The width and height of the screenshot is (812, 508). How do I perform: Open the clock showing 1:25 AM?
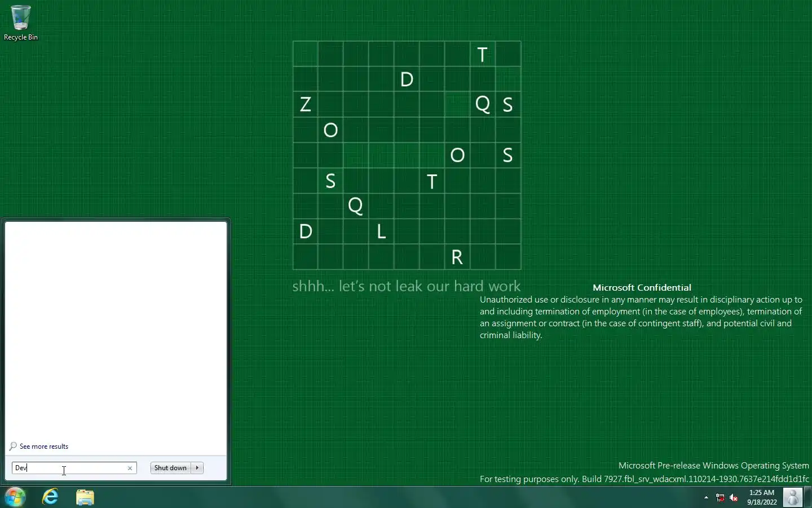pyautogui.click(x=762, y=497)
